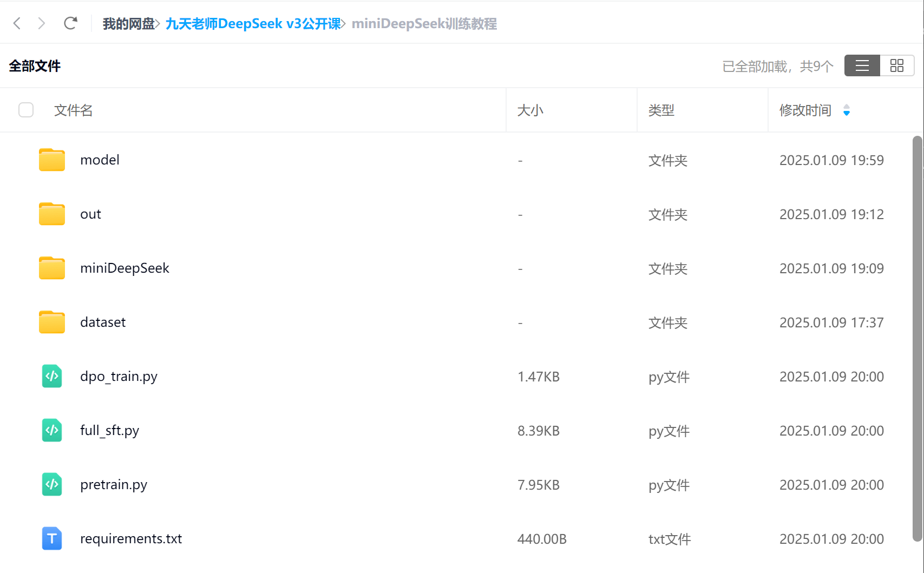Go forward with the right arrow
The height and width of the screenshot is (573, 924).
pyautogui.click(x=42, y=23)
